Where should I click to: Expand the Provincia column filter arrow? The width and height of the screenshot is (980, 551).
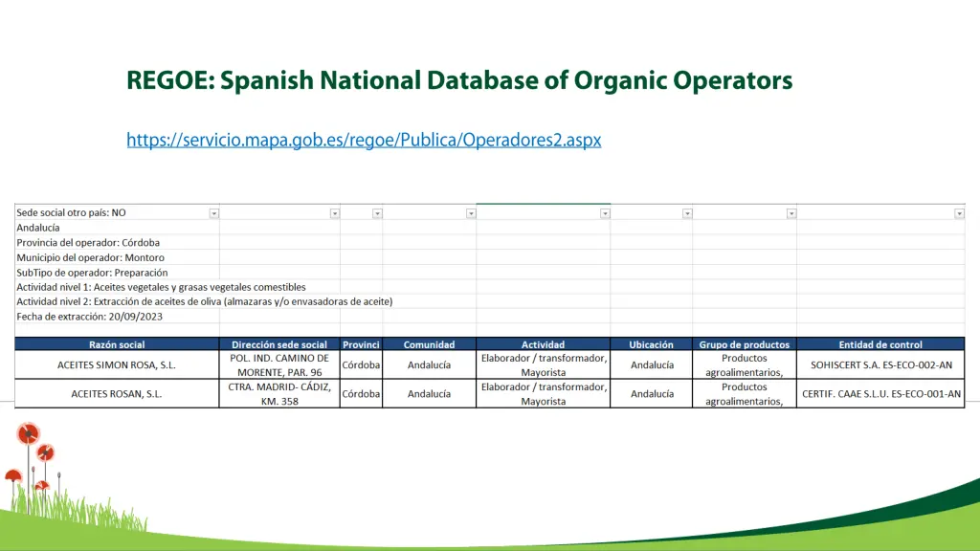(378, 212)
